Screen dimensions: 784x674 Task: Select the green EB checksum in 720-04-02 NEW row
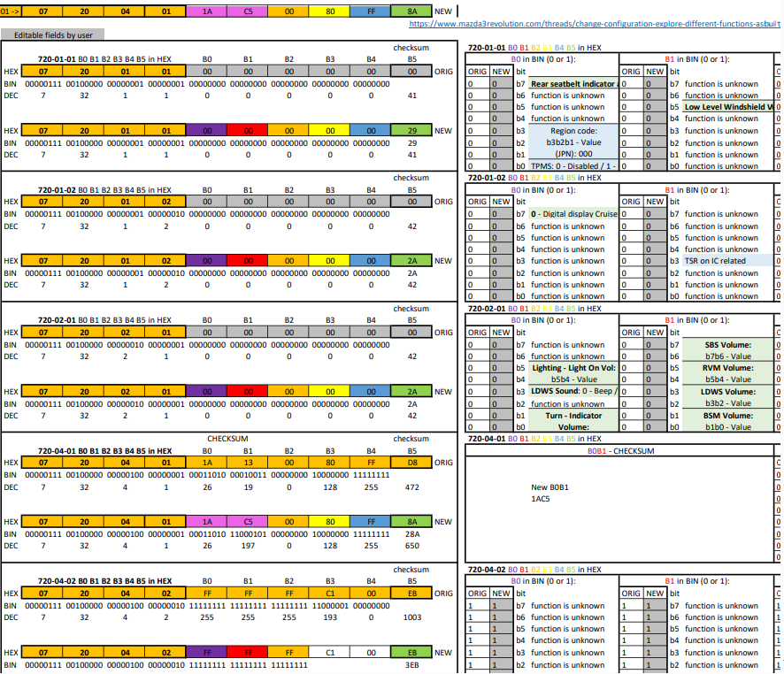(411, 653)
